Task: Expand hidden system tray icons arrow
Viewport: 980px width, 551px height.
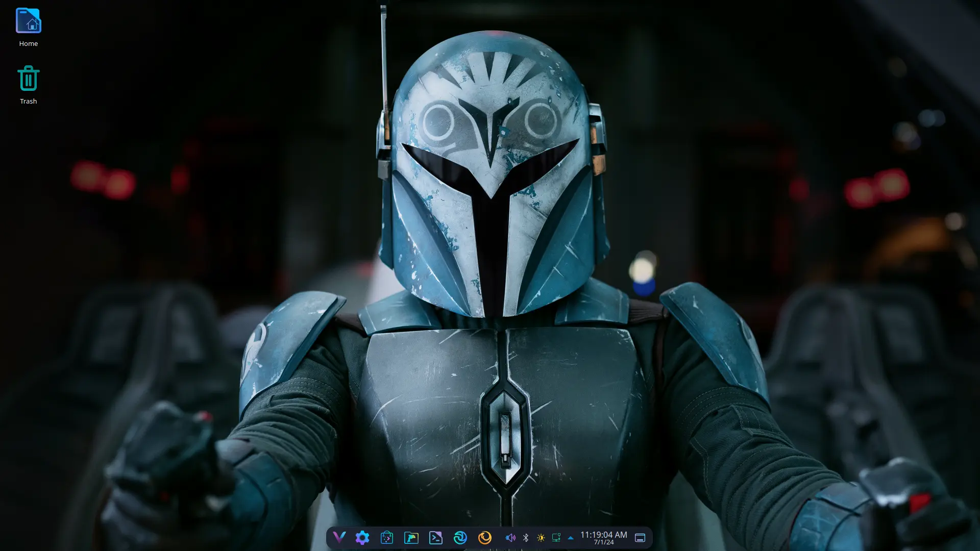Action: [x=571, y=538]
